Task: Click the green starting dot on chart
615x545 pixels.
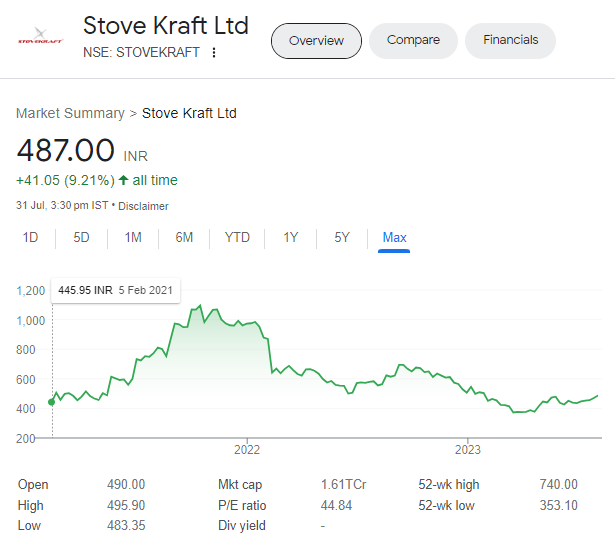Action: point(52,402)
